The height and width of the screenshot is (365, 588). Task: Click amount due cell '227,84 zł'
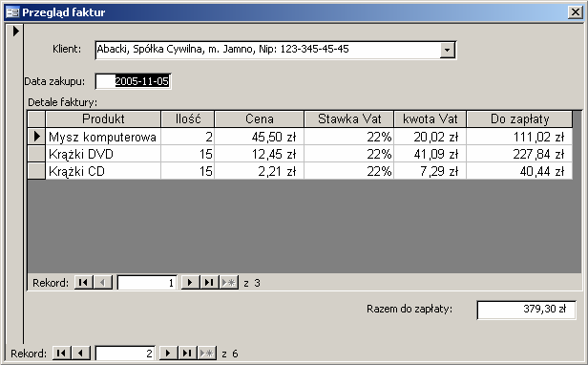(519, 154)
